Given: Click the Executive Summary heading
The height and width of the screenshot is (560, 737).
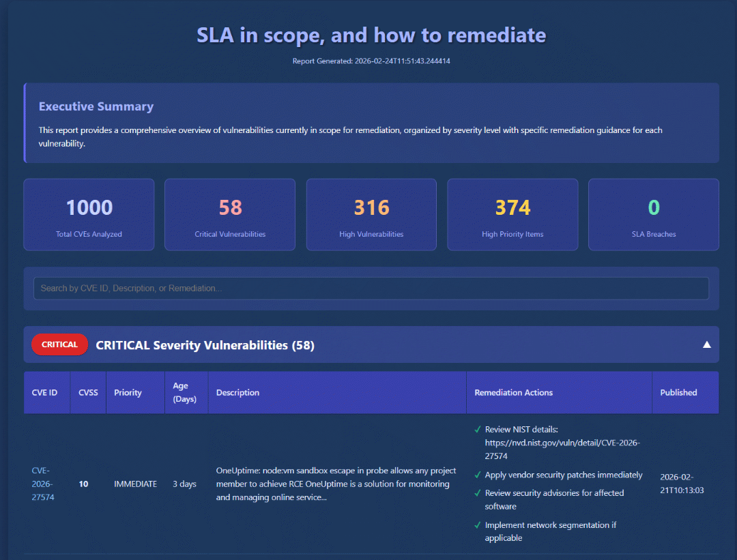Looking at the screenshot, I should (x=96, y=106).
